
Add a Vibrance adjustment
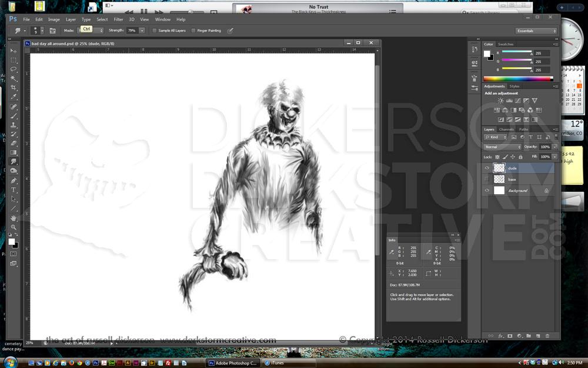pos(534,101)
